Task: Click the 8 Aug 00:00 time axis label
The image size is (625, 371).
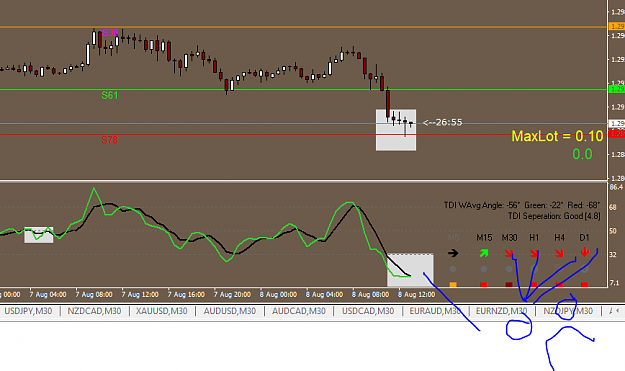Action: coord(278,294)
